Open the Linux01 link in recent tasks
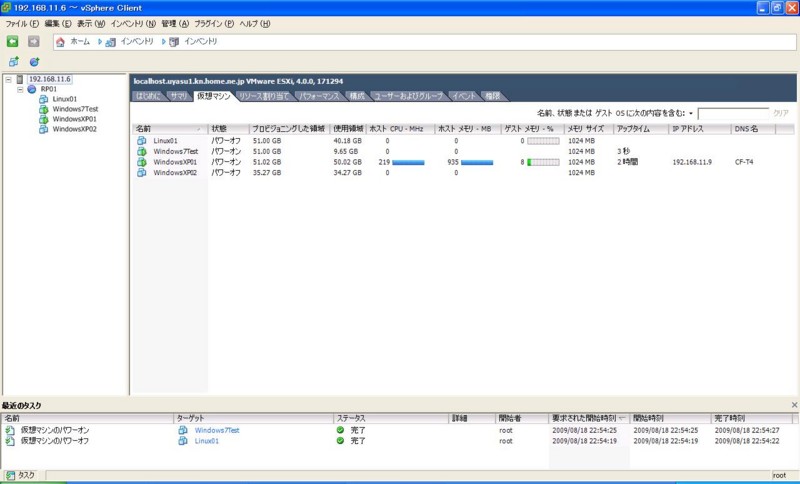 point(207,441)
